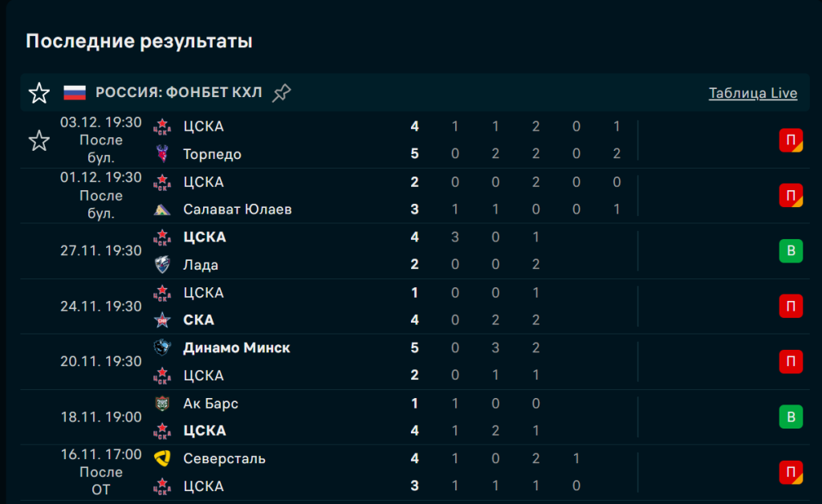The width and height of the screenshot is (822, 504).
Task: Select the Динамо Минск team name
Action: point(236,348)
